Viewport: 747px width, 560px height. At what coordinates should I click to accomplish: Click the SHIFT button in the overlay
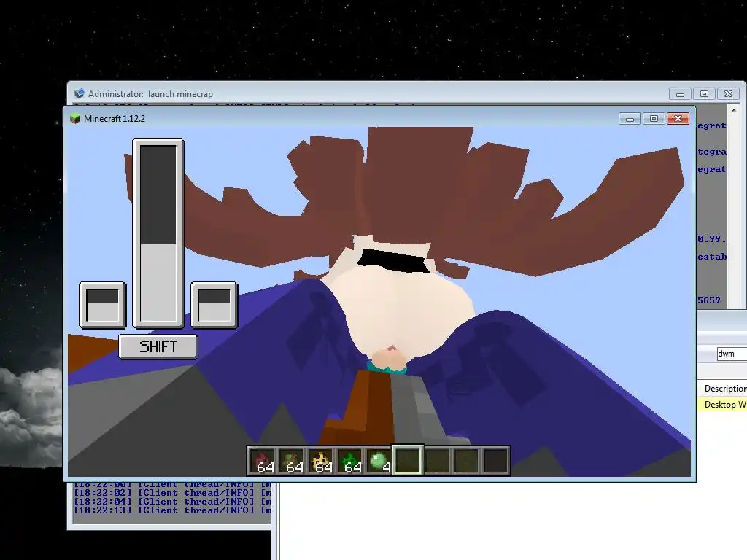[x=158, y=346]
